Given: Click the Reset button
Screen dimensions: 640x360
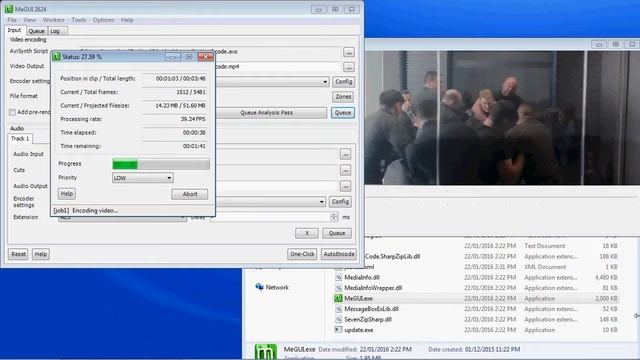Looking at the screenshot, I should coord(18,254).
